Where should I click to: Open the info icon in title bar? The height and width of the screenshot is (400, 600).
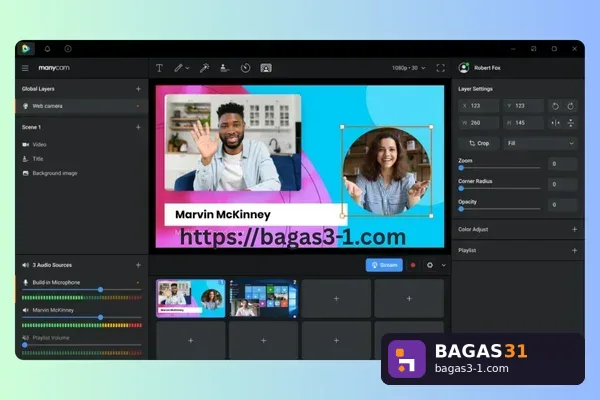point(68,49)
